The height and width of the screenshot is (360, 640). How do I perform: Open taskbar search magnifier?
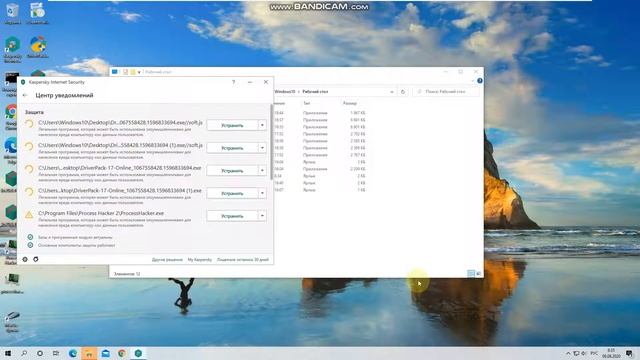coord(24,353)
